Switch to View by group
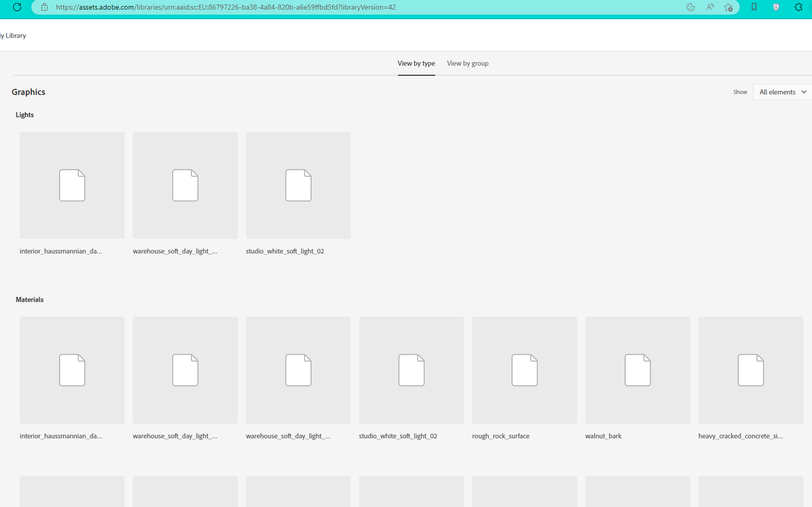Viewport: 812px width, 507px height. 467,63
